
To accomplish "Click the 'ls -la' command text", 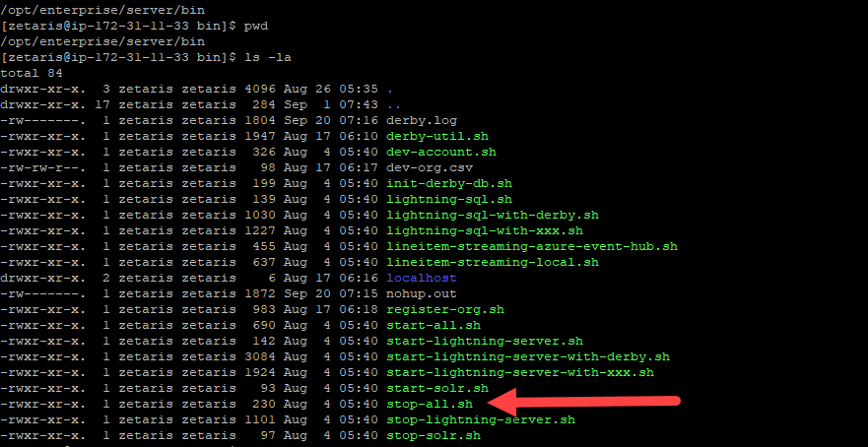I will (x=267, y=57).
